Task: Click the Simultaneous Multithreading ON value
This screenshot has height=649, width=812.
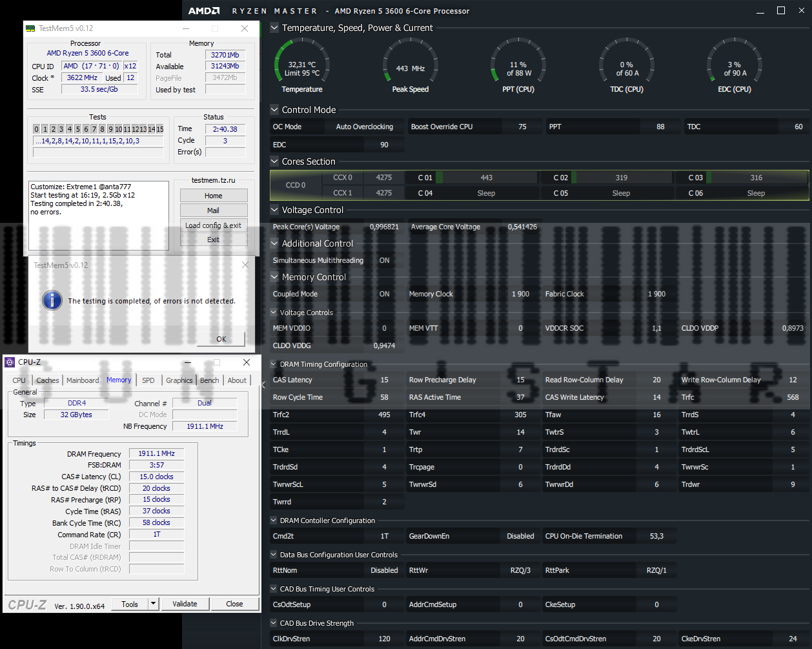Action: pos(385,260)
